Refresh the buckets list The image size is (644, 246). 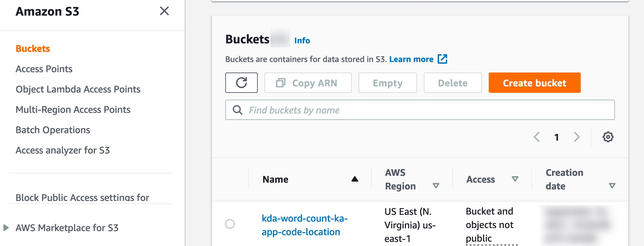(x=241, y=83)
